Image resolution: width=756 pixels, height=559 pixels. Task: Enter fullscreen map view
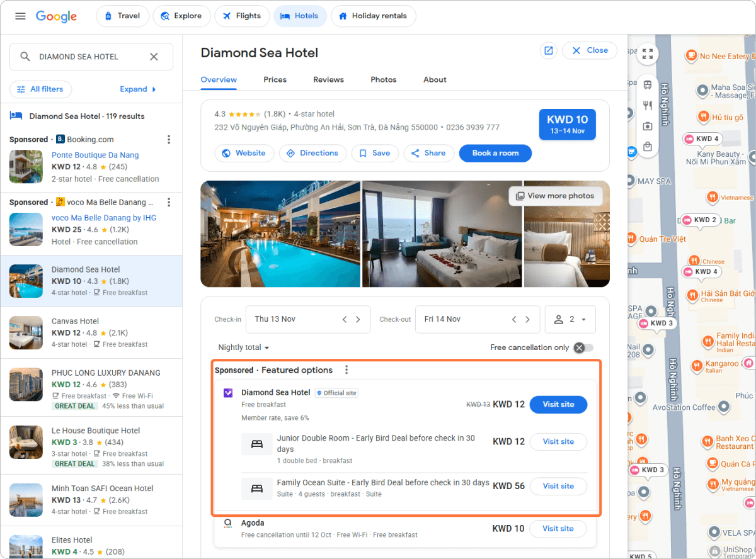pos(648,54)
